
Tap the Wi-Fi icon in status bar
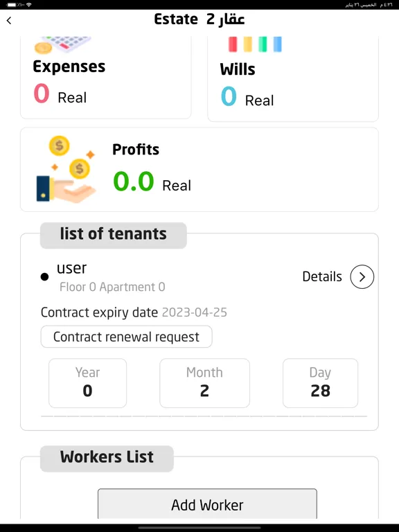(29, 5)
